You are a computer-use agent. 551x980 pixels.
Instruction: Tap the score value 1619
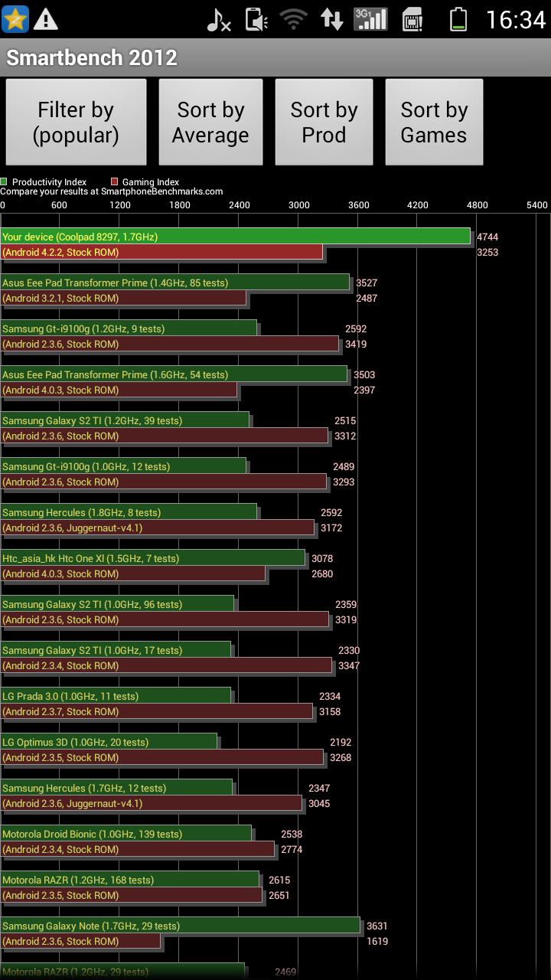tap(377, 942)
